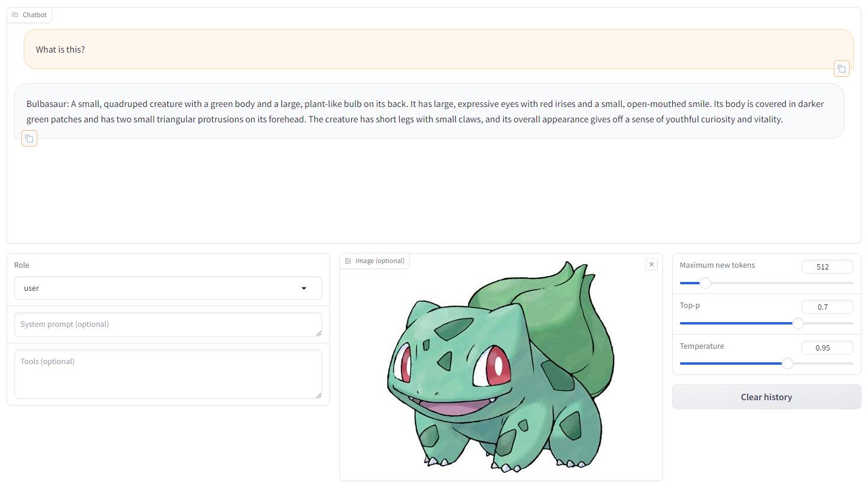This screenshot has width=868, height=490.
Task: Click the Chatbot label icon
Action: (x=15, y=15)
